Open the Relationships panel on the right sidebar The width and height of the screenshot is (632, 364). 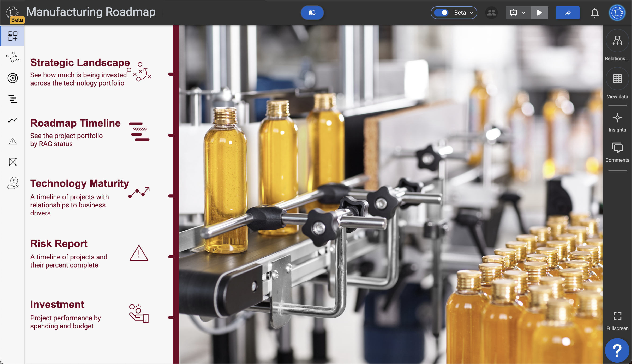click(x=617, y=40)
